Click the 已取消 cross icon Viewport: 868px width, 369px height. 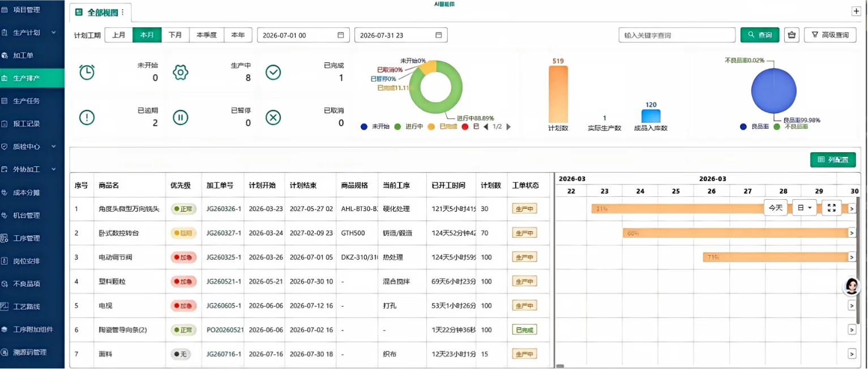(x=273, y=117)
